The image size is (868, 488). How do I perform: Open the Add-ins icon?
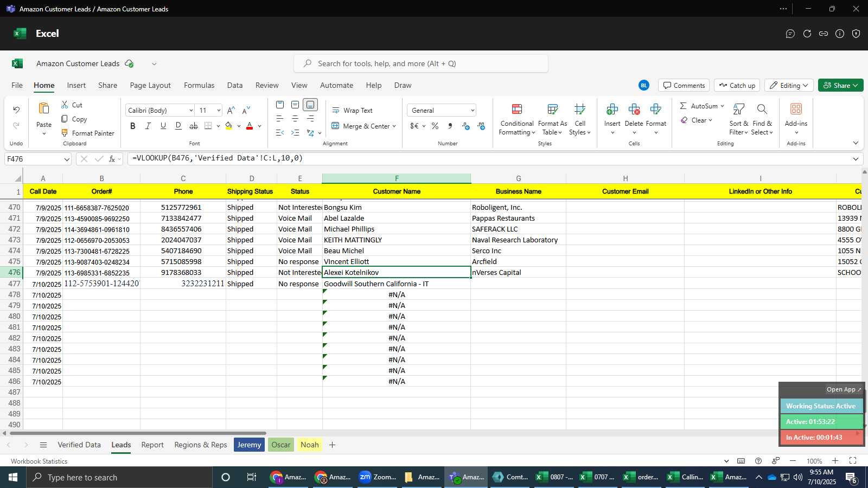coord(796,109)
